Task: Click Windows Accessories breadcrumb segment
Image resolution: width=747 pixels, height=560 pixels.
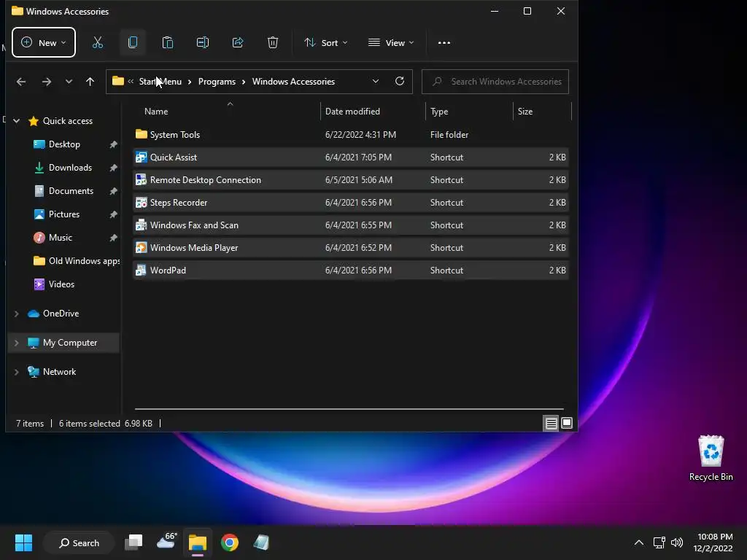Action: [x=293, y=82]
